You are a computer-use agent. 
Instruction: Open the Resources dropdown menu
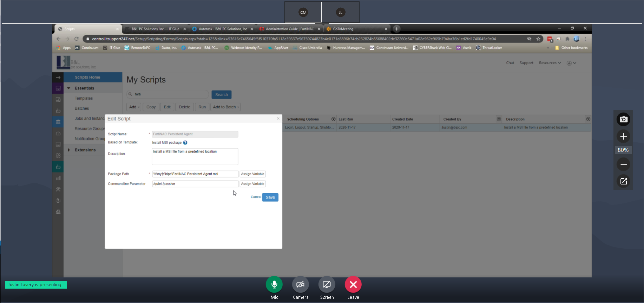pyautogui.click(x=550, y=63)
